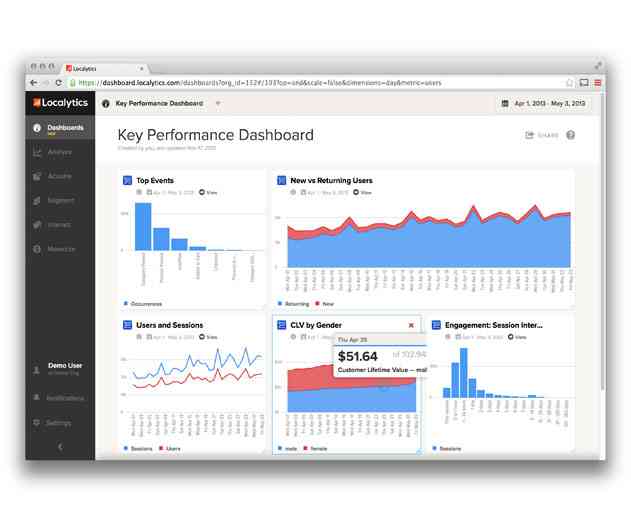Image resolution: width=631 pixels, height=522 pixels.
Task: Click CLV by Gender settings gear
Action: pos(293,337)
